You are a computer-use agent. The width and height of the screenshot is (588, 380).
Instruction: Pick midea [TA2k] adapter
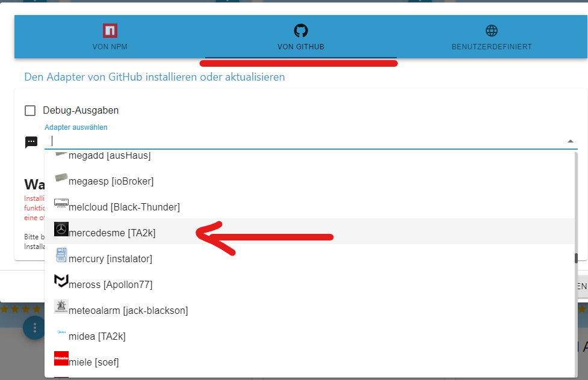(310, 336)
